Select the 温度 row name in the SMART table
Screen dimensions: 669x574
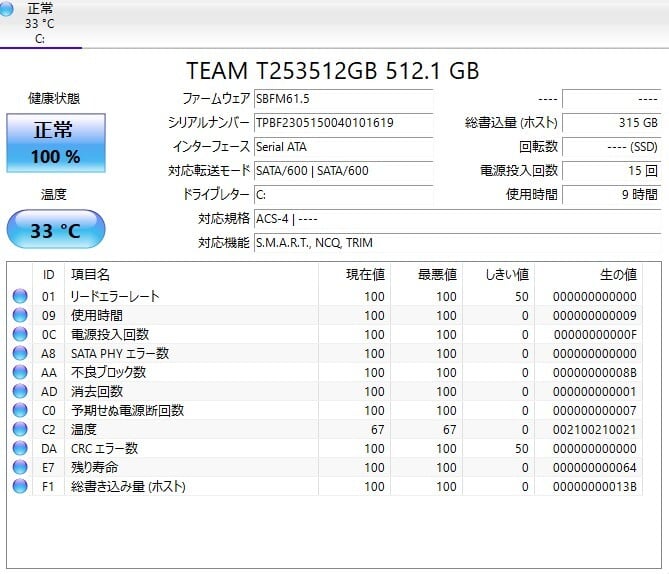tap(84, 429)
